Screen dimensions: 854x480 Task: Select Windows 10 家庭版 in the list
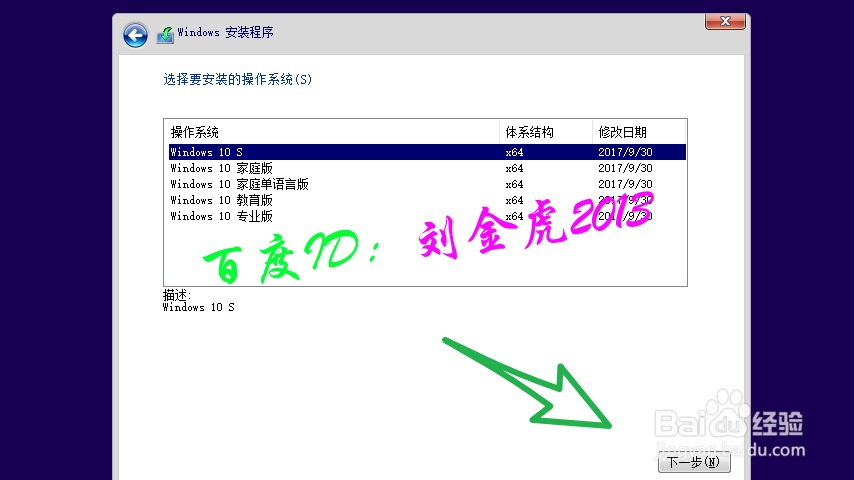click(427, 168)
